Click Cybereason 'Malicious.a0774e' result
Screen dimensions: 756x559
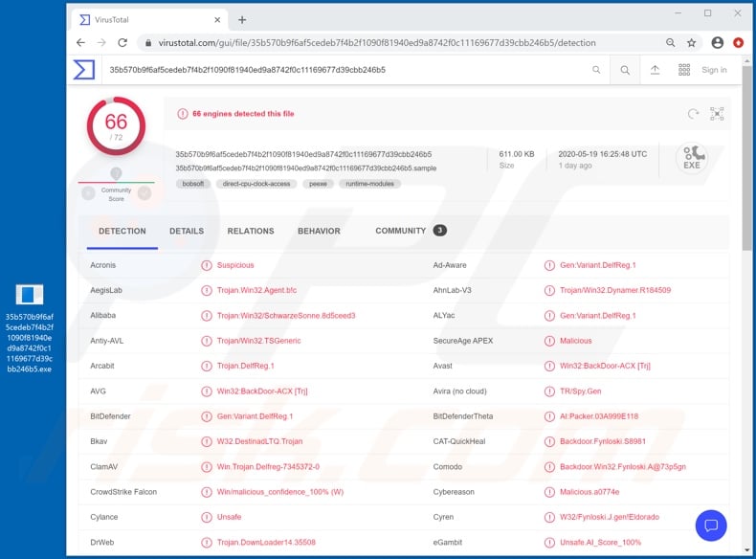589,492
